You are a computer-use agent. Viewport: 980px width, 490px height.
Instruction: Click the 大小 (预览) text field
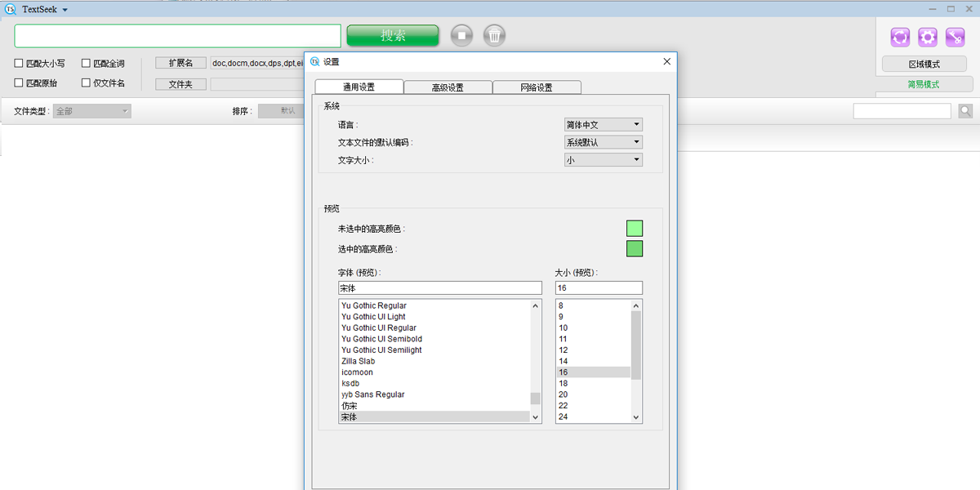(x=599, y=288)
